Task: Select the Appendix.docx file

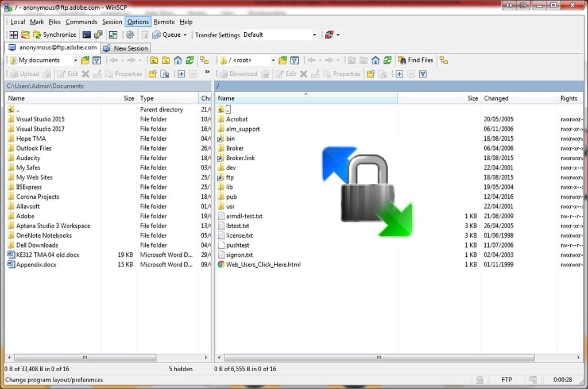Action: [36, 264]
